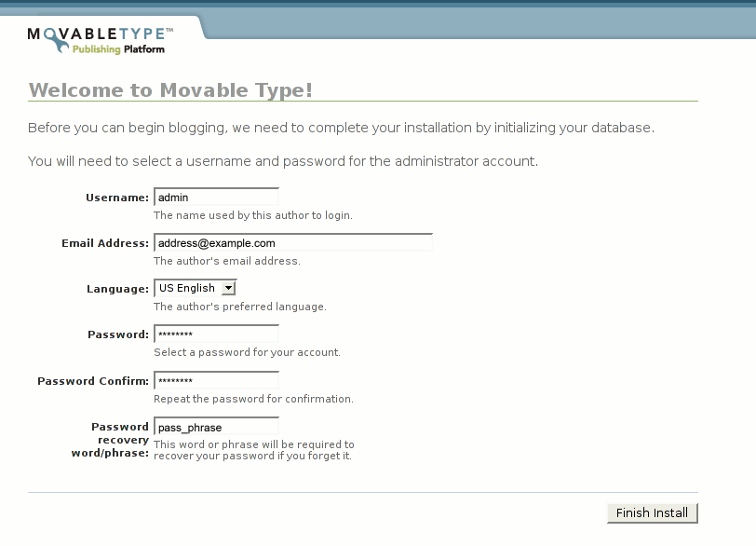
Task: Click into the Password field
Action: pos(217,334)
